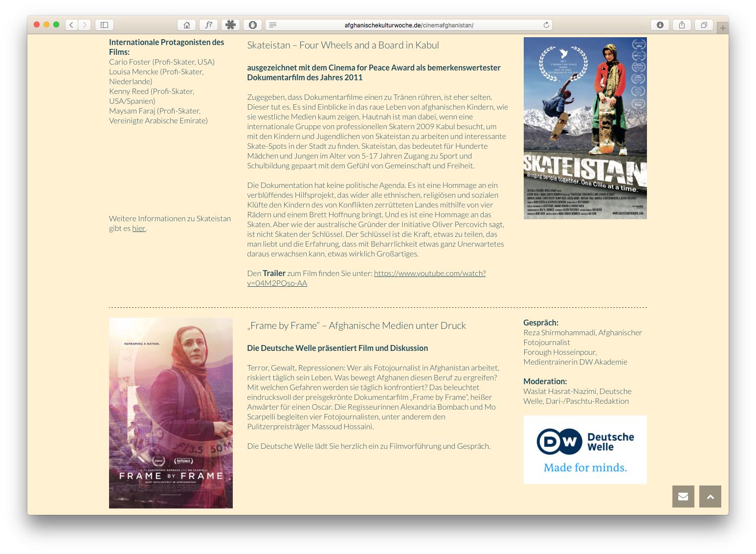This screenshot has width=756, height=554.
Task: Show all tabs overview icon
Action: pyautogui.click(x=704, y=25)
